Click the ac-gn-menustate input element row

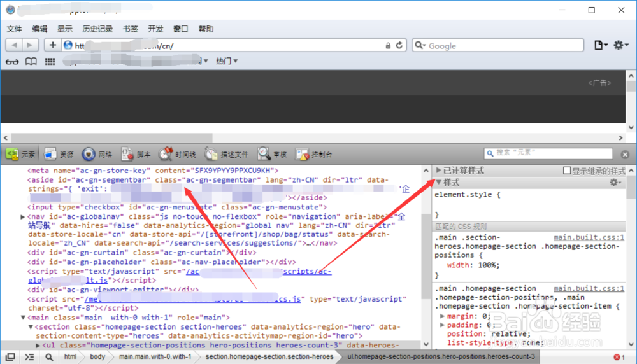[x=176, y=207]
